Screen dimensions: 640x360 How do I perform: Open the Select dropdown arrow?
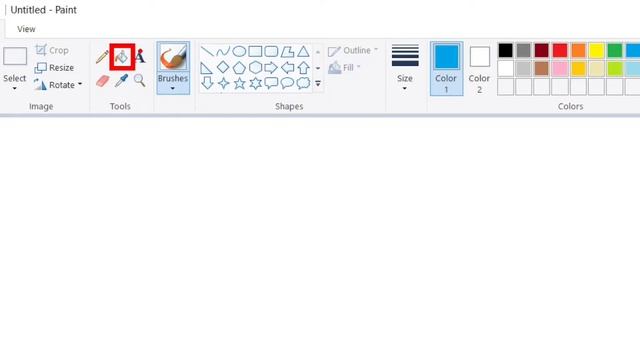click(14, 89)
